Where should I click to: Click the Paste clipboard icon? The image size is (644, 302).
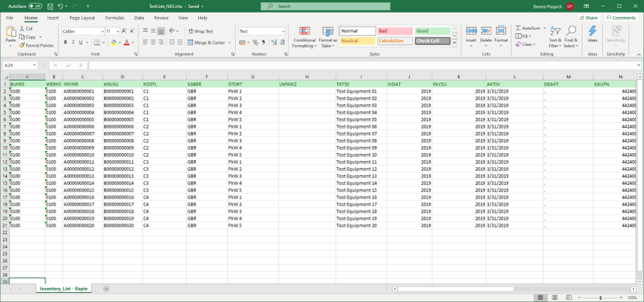pos(11,32)
